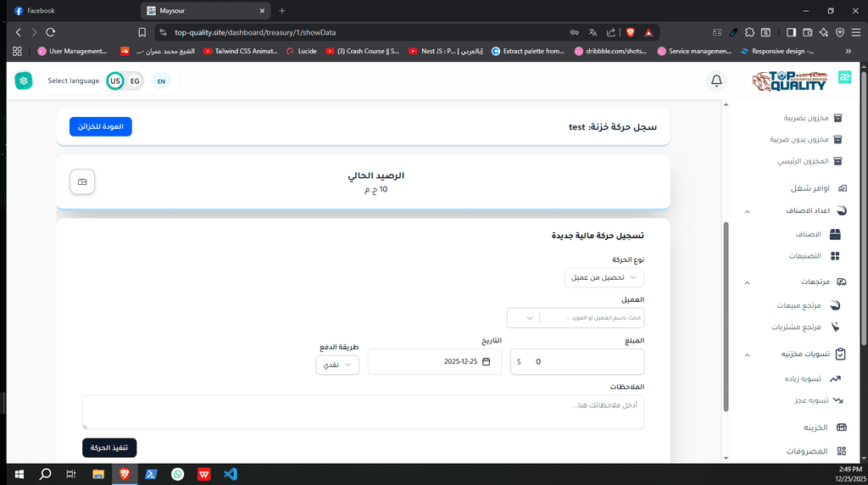
Task: Reload the browser page
Action: click(50, 33)
